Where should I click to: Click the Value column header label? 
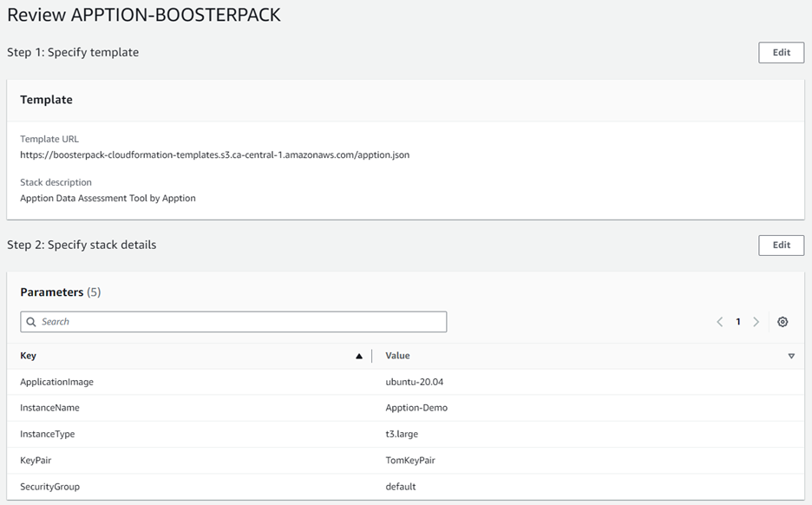[x=397, y=356]
